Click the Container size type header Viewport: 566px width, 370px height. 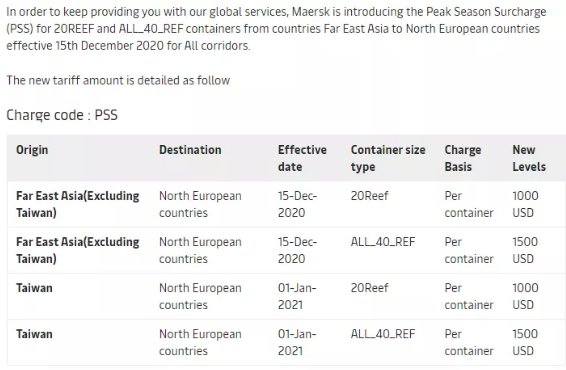coord(388,158)
